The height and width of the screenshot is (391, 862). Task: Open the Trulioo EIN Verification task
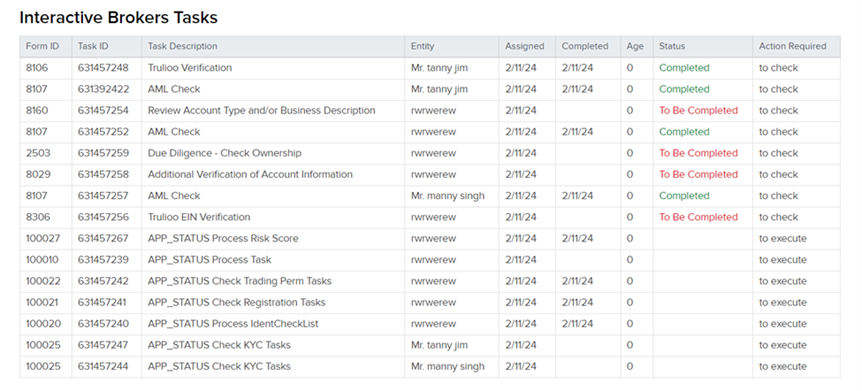(198, 217)
